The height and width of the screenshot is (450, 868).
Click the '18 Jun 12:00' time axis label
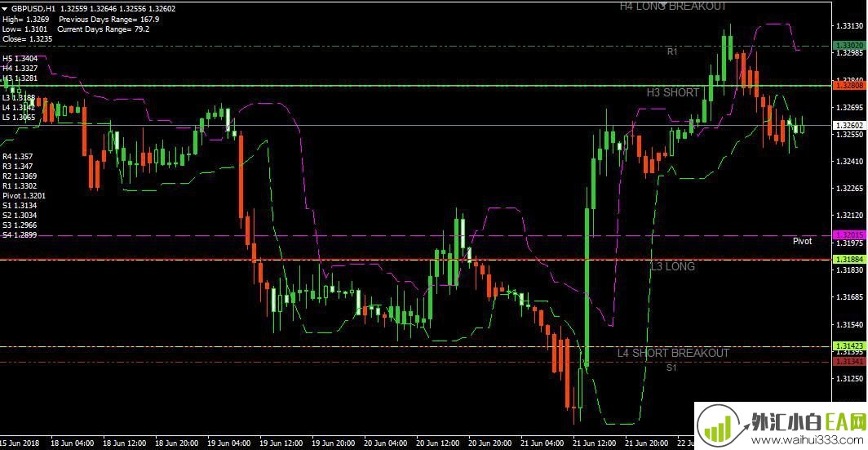pyautogui.click(x=125, y=444)
